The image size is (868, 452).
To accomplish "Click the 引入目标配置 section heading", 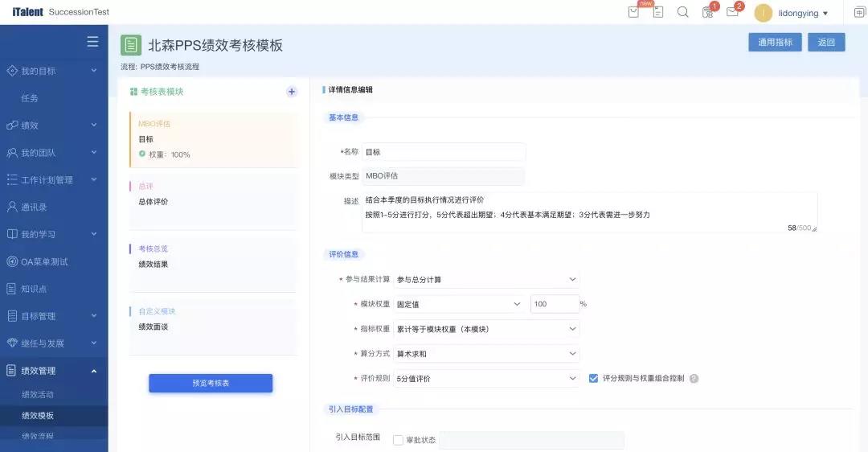I will pos(351,409).
